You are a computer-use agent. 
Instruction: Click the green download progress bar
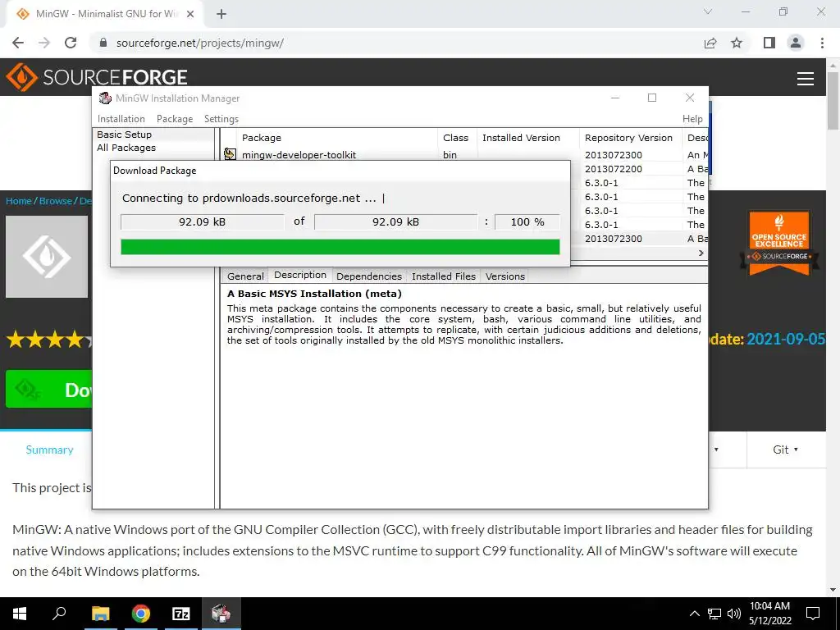pyautogui.click(x=340, y=246)
